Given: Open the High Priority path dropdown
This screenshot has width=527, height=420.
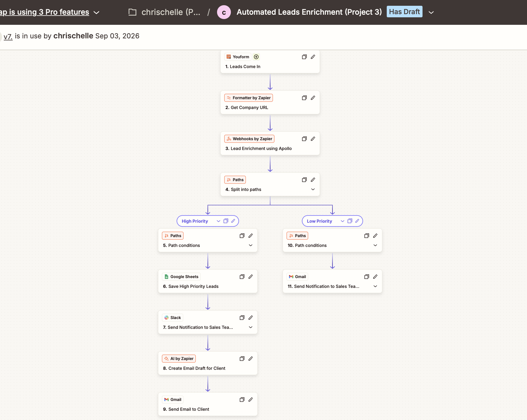Looking at the screenshot, I should pyautogui.click(x=218, y=221).
